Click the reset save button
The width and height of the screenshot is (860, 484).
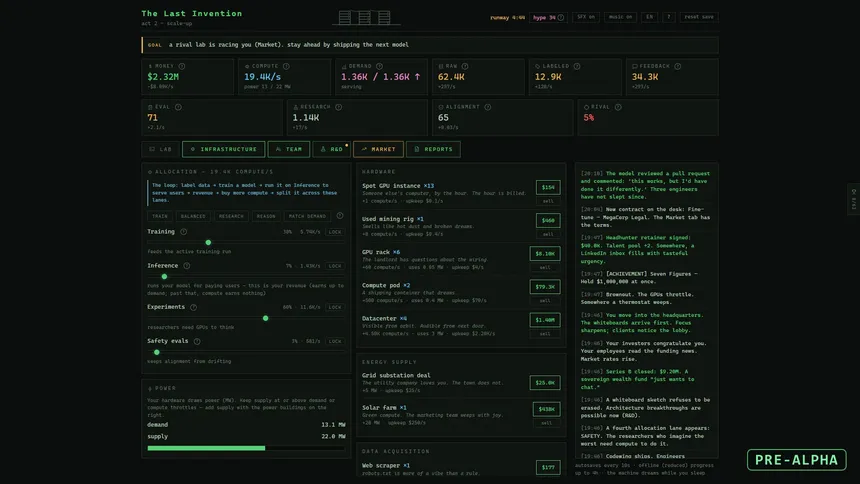coord(699,17)
